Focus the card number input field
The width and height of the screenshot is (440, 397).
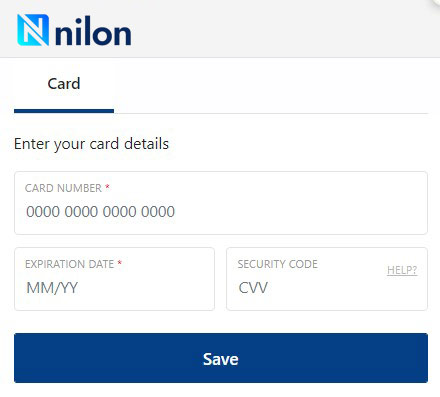221,203
